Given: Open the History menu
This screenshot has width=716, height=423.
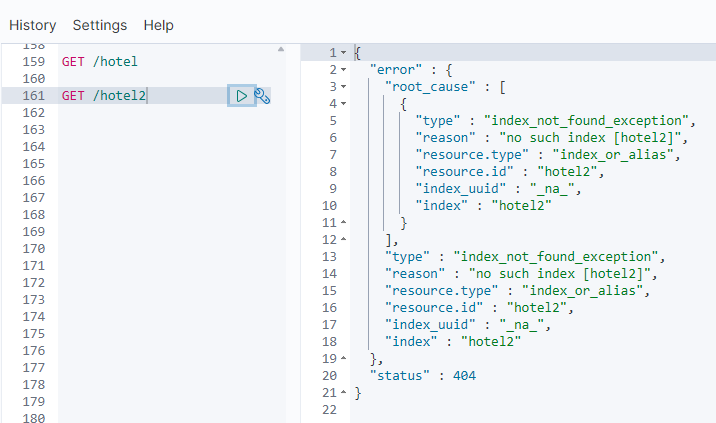Looking at the screenshot, I should [x=32, y=25].
